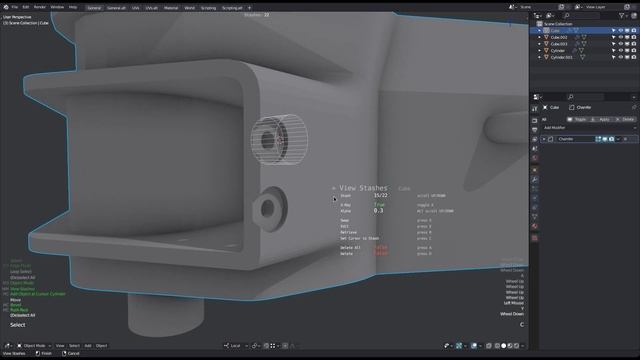Click the outliner search field
Image resolution: width=640 pixels, height=360 pixels.
[x=582, y=16]
